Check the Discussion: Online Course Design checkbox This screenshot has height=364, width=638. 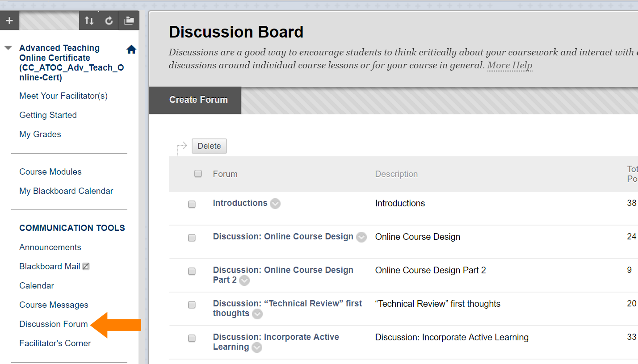192,238
